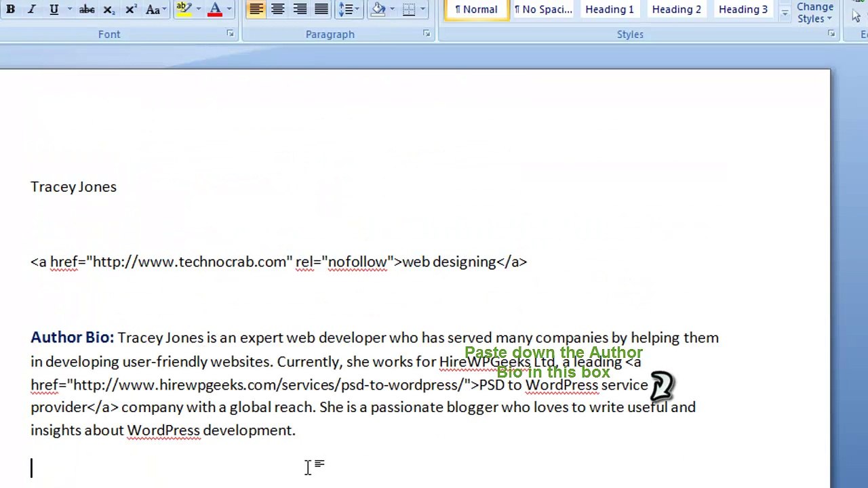This screenshot has height=488, width=868.
Task: Toggle Subscript formatting
Action: [x=108, y=9]
